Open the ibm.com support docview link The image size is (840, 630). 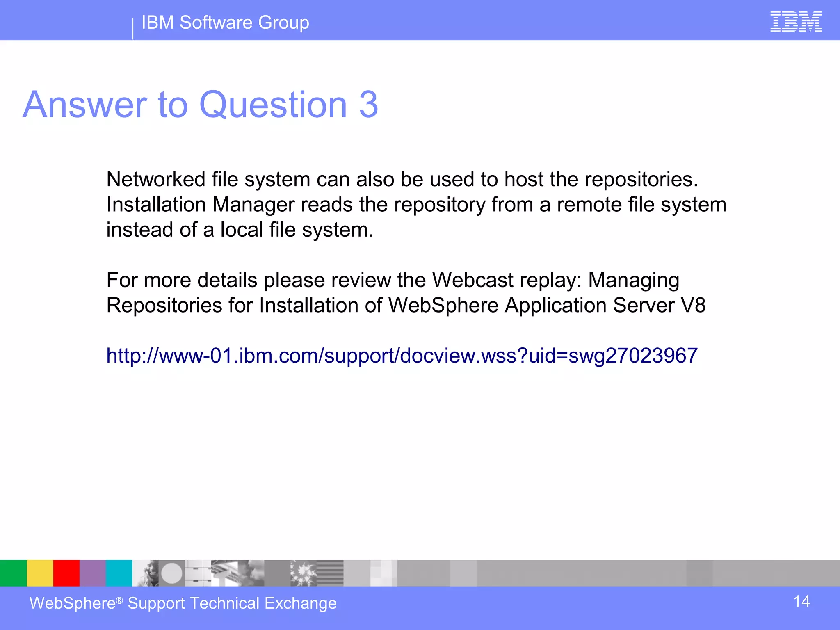pyautogui.click(x=402, y=356)
